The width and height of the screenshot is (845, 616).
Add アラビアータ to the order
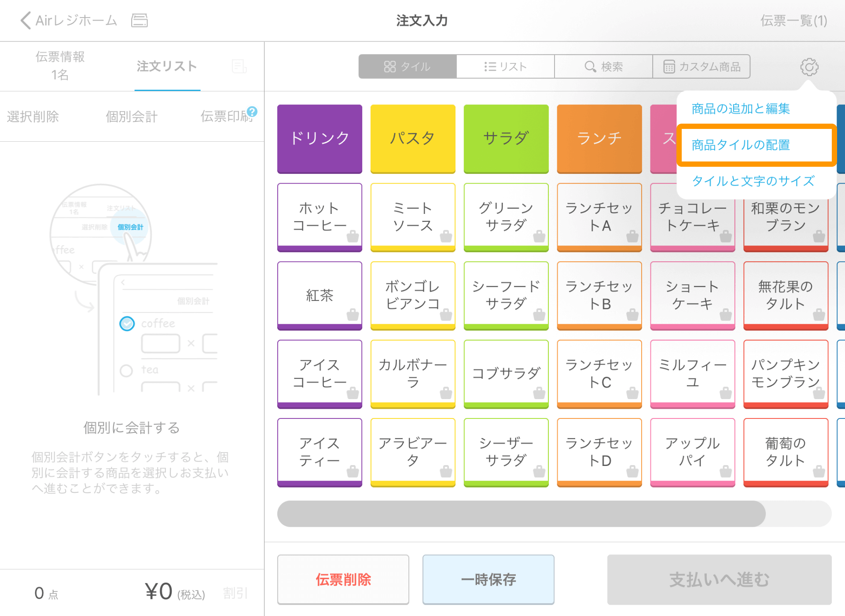tap(413, 452)
